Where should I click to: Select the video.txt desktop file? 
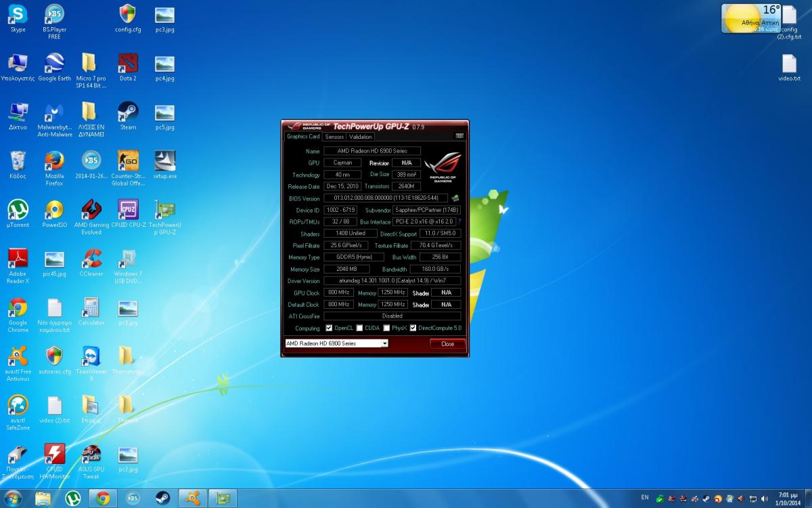click(x=789, y=67)
